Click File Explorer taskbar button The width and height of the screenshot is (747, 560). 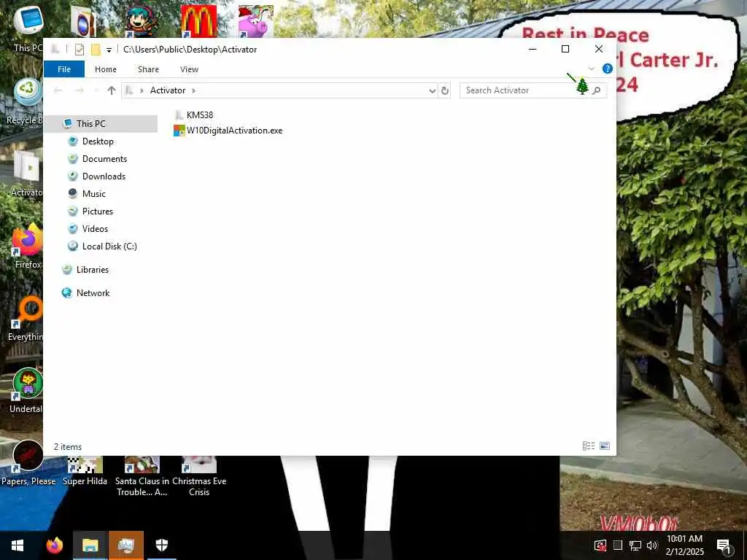(x=90, y=545)
